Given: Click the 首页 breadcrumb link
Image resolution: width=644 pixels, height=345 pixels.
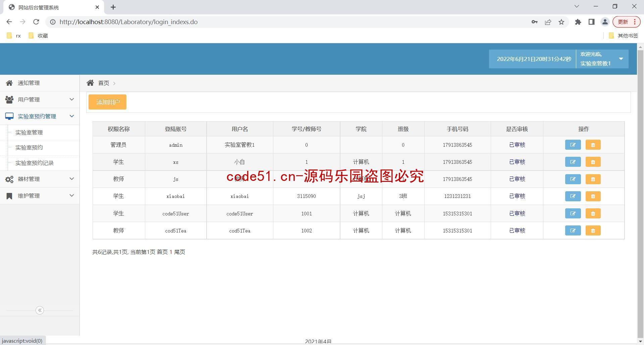Looking at the screenshot, I should pos(104,83).
